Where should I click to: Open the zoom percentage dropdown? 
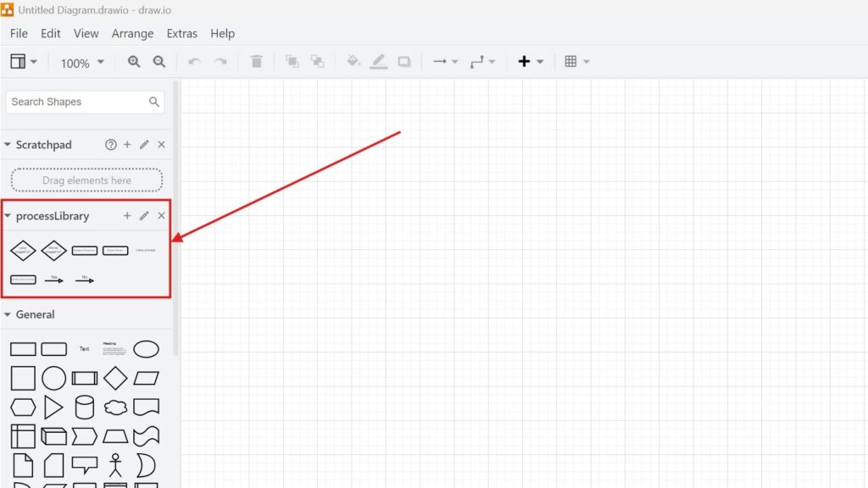click(99, 62)
